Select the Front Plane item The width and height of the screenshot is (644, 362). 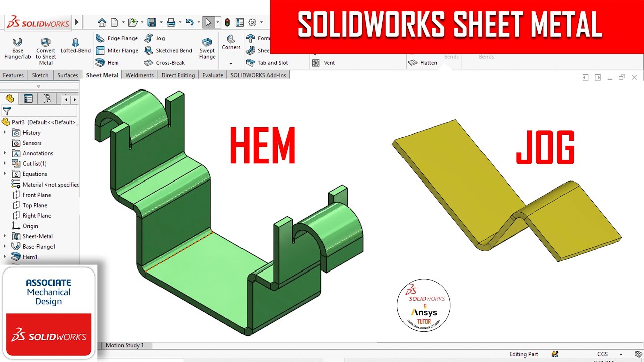[x=31, y=195]
